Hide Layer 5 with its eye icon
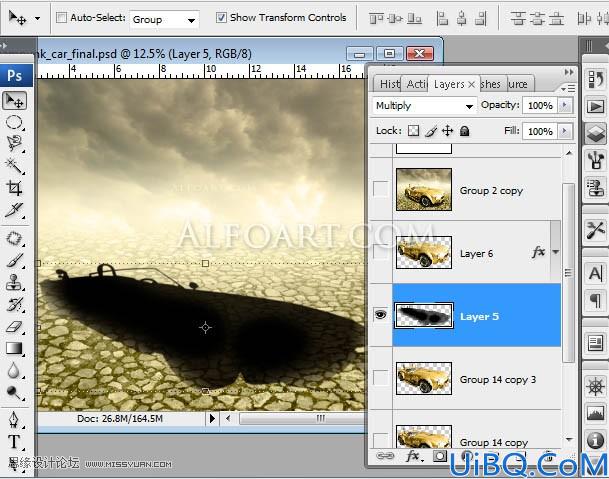The width and height of the screenshot is (609, 479). 381,314
